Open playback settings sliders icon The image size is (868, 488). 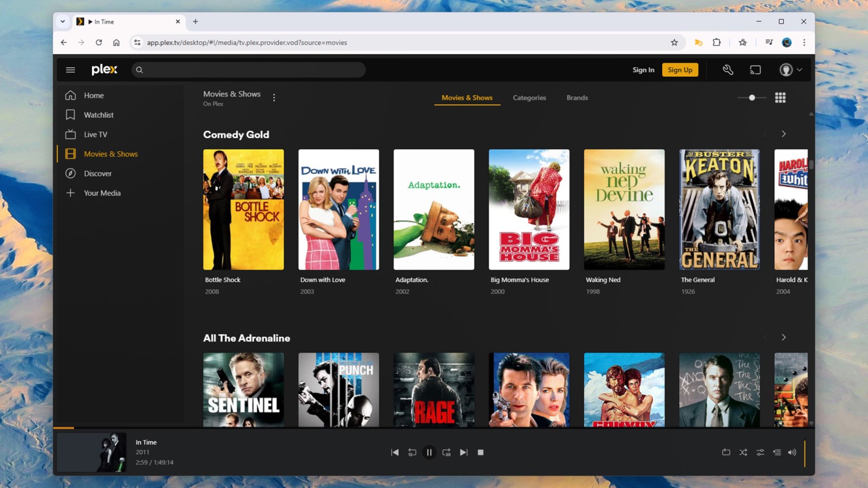pos(760,452)
